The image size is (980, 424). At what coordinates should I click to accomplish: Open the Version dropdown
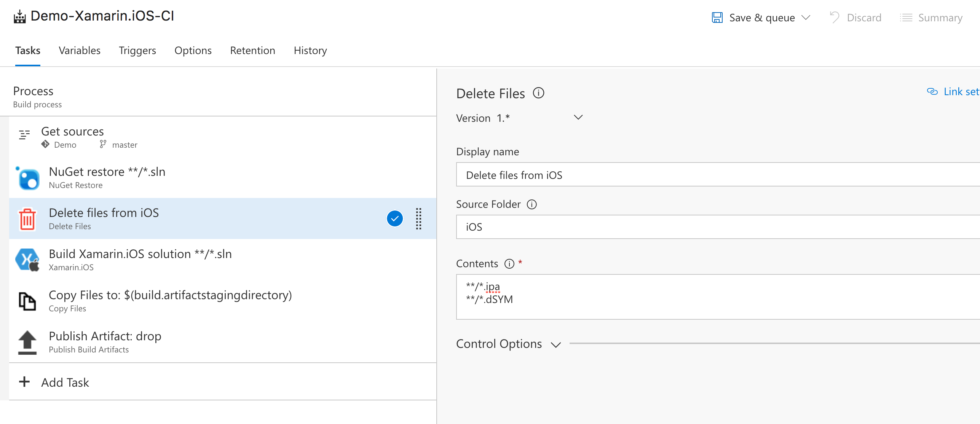pyautogui.click(x=578, y=118)
